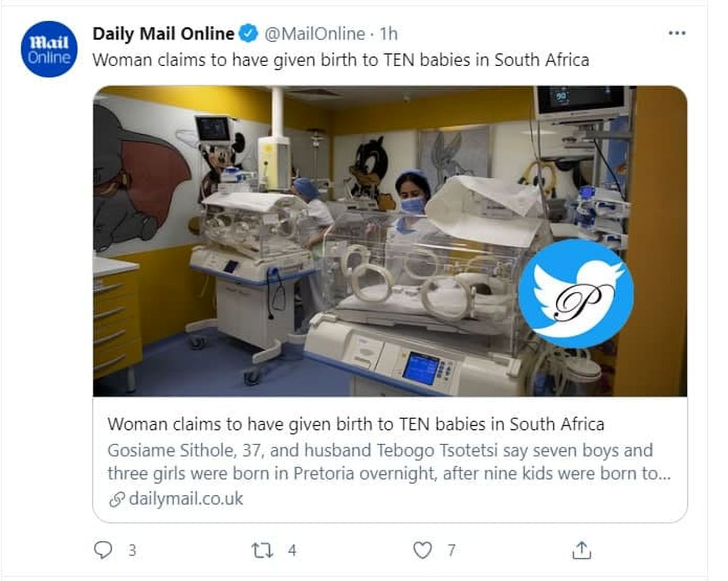Click the Twitter bird P watermark logo
The width and height of the screenshot is (728, 581).
pos(576,294)
